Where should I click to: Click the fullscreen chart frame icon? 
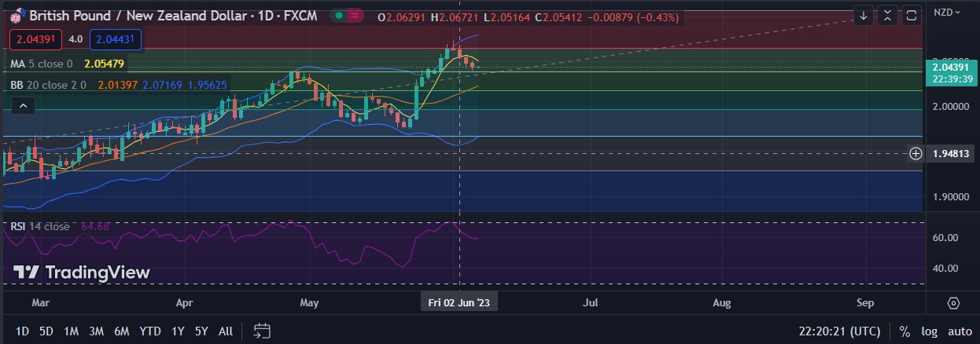coord(912,15)
